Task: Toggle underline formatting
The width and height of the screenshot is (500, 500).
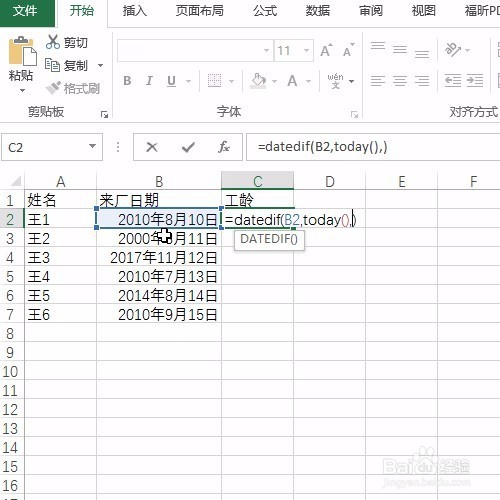Action: (171, 81)
